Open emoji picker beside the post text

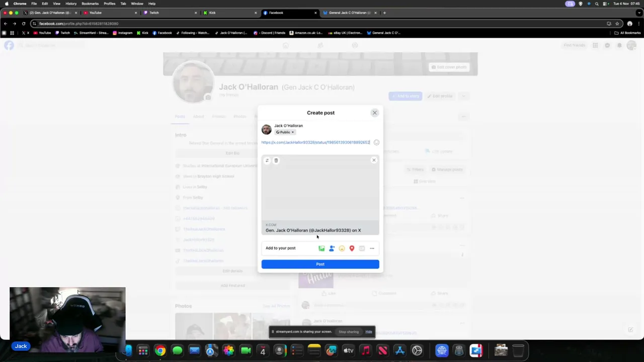(376, 142)
